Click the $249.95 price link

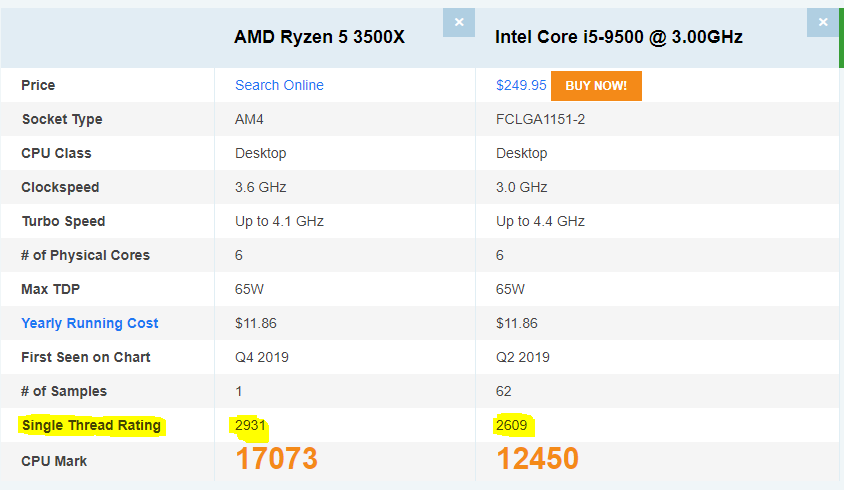521,85
